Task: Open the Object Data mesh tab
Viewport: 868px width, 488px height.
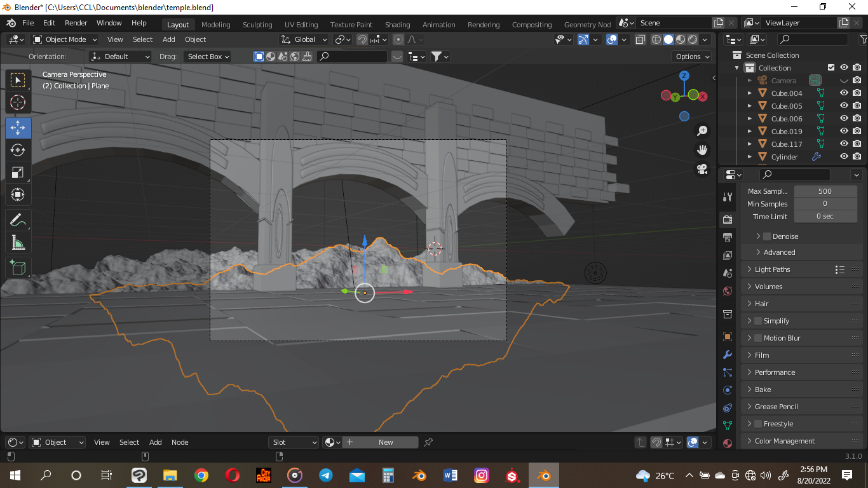Action: click(728, 425)
